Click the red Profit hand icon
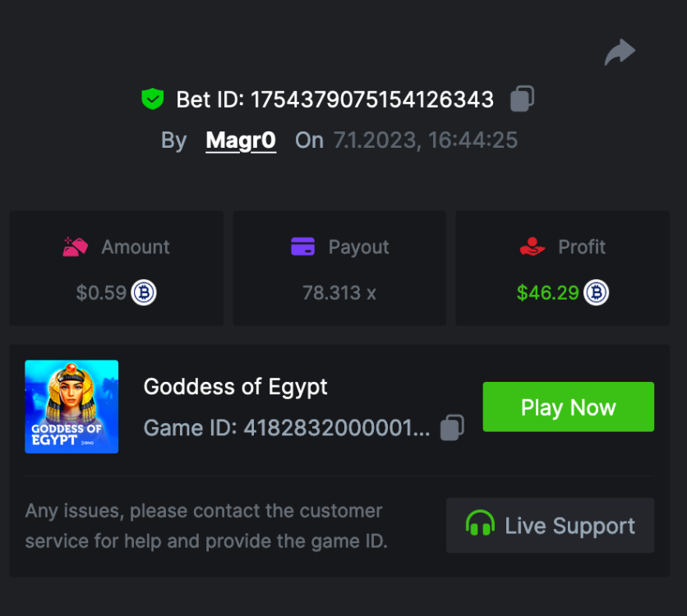The height and width of the screenshot is (616, 687). [x=533, y=246]
